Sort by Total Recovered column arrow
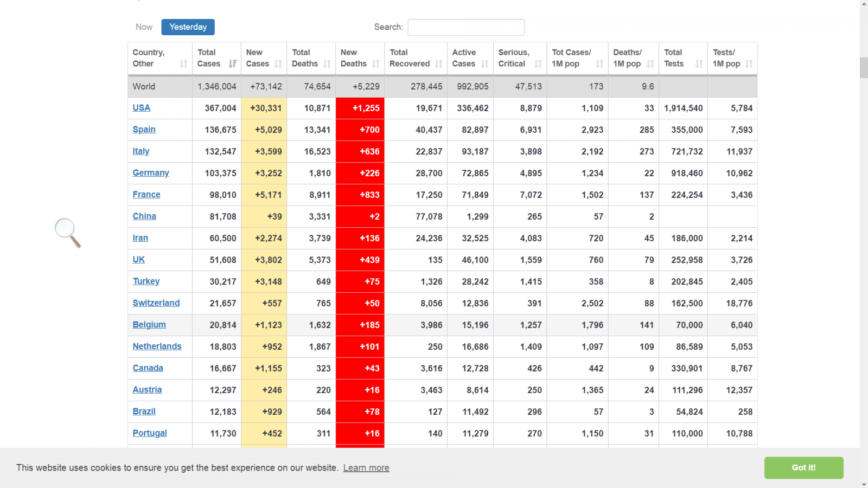Screen dimensions: 868x488 pos(439,64)
